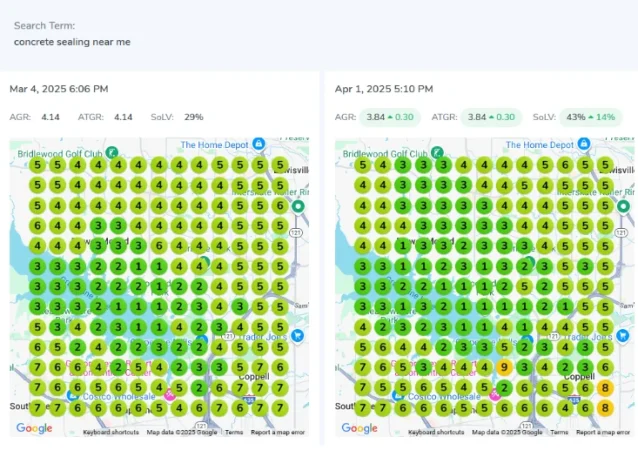This screenshot has height=450, width=638.
Task: Click the orange rank 9 marker
Action: tap(505, 368)
